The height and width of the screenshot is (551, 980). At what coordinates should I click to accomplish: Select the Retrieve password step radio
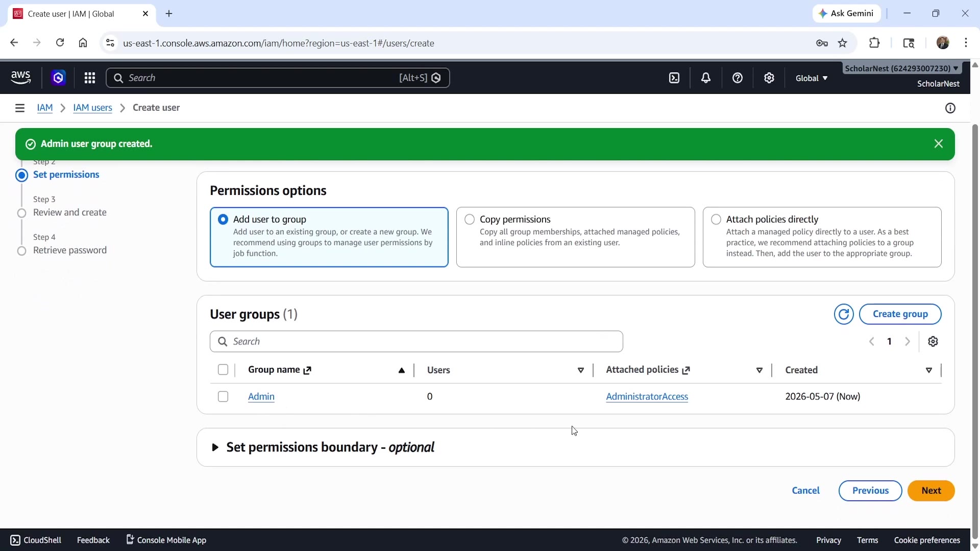pos(21,251)
